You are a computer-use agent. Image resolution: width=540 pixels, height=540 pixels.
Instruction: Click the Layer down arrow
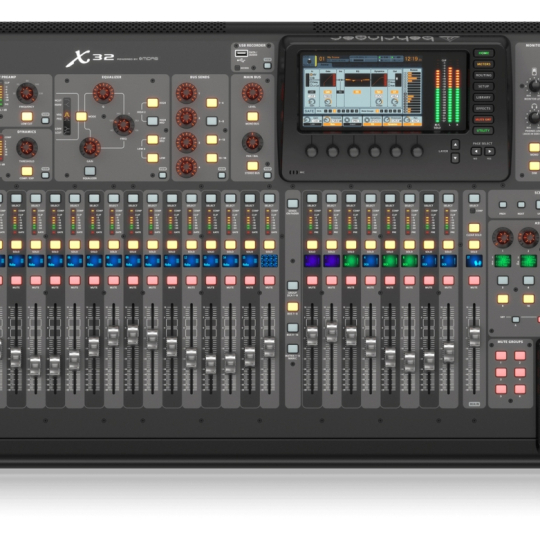click(x=455, y=158)
